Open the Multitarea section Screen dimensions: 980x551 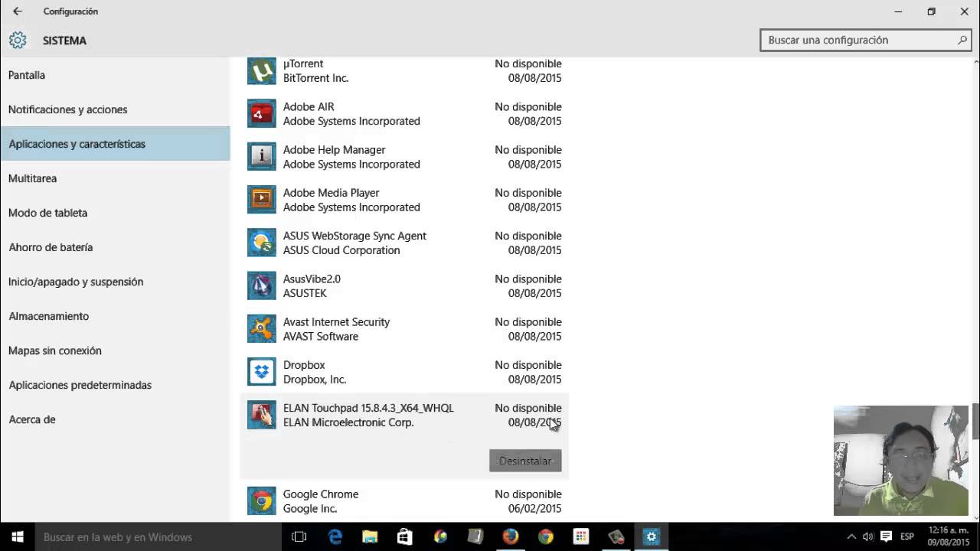[115, 178]
